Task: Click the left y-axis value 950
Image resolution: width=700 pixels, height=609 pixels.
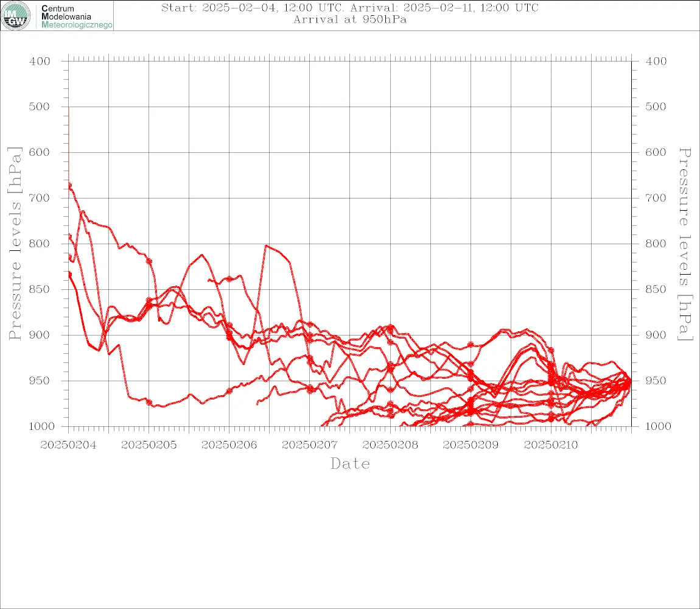Action: 40,381
